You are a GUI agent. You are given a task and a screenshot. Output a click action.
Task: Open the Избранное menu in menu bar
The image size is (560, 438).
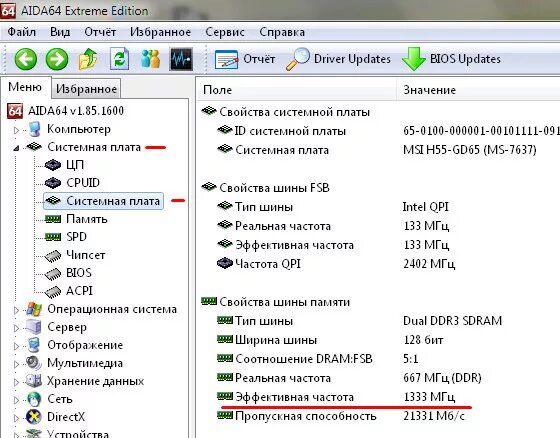point(160,32)
